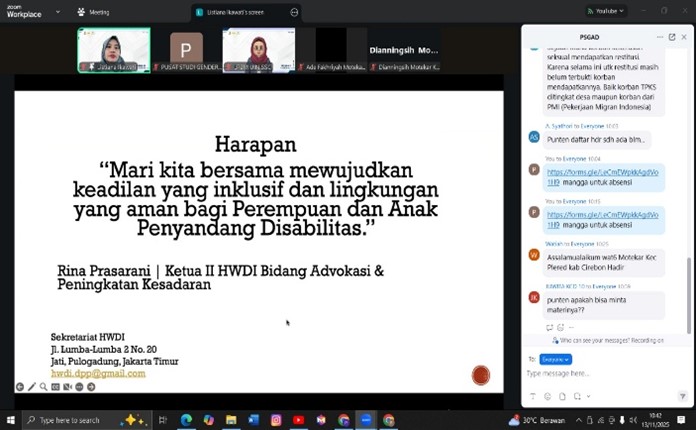Advance to next slide using right arrow
The image size is (696, 430).
[x=91, y=387]
